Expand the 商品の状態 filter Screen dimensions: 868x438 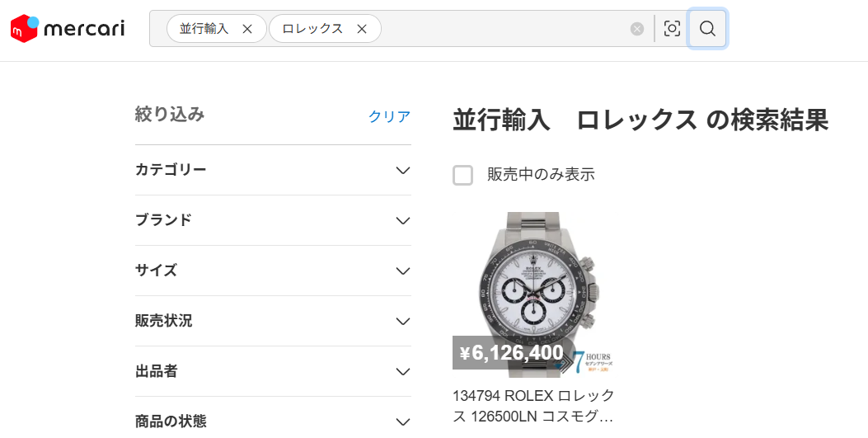tap(402, 422)
